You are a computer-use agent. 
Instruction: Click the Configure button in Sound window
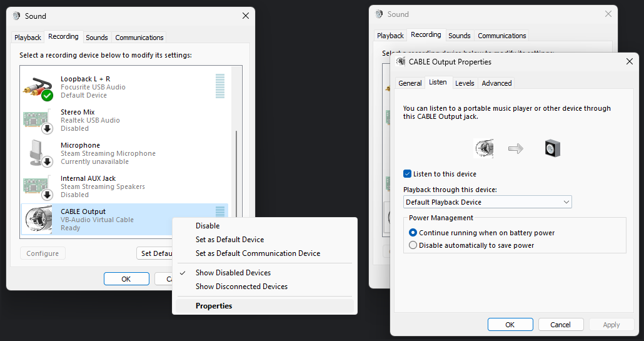[x=43, y=253]
